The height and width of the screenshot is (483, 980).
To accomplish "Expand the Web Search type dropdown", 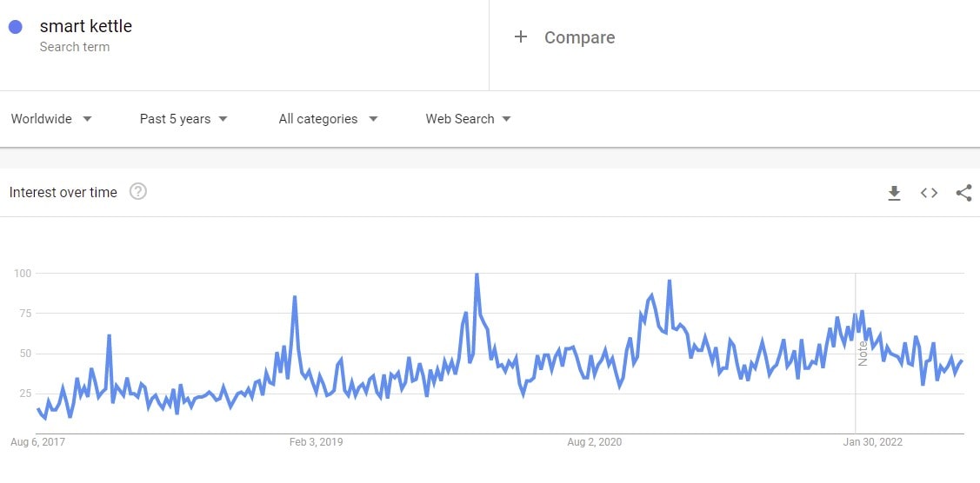I will tap(468, 119).
